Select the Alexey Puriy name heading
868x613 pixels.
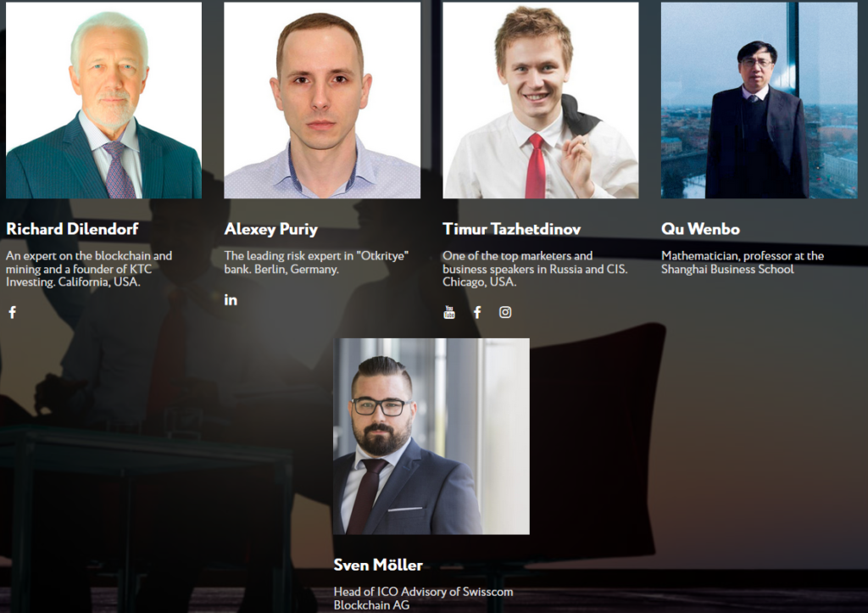click(x=270, y=229)
